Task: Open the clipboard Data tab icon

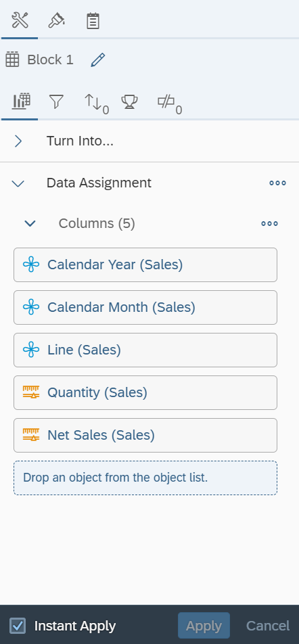Action: pyautogui.click(x=93, y=20)
